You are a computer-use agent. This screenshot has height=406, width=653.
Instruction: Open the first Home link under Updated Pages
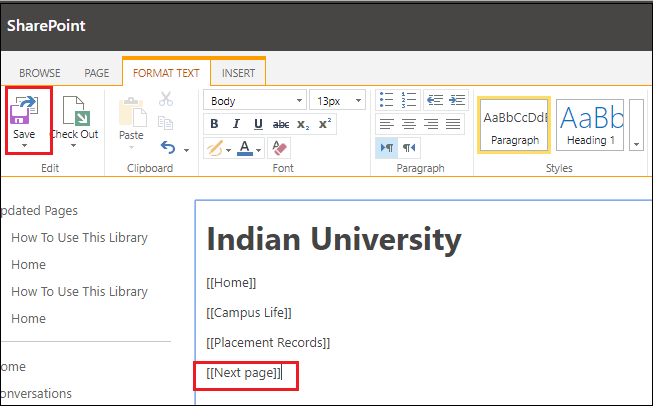point(28,264)
